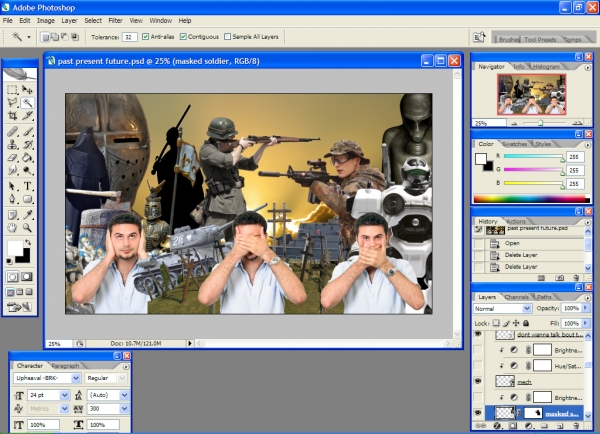Screen dimensions: 600x434
Task: Select the Healing Brush tool
Action: [12, 132]
